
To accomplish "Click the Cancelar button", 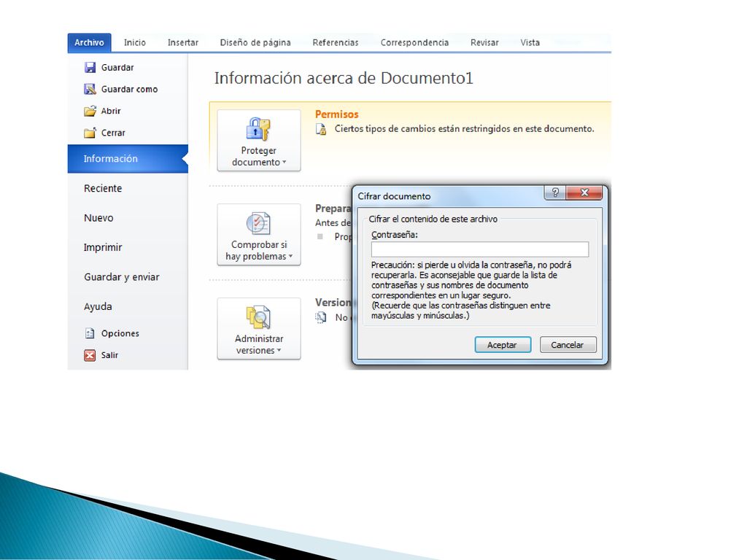I will point(568,345).
